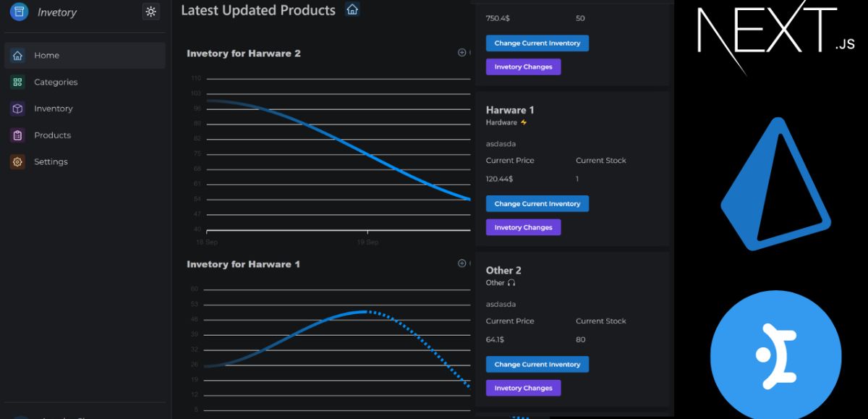Click the Harware 1 product card title
The height and width of the screenshot is (419, 868).
point(509,110)
